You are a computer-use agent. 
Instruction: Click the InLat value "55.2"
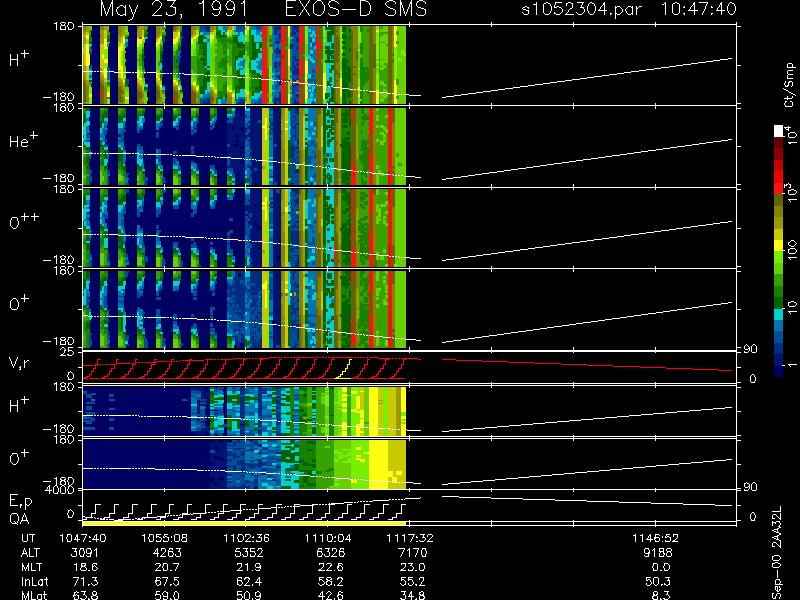411,581
